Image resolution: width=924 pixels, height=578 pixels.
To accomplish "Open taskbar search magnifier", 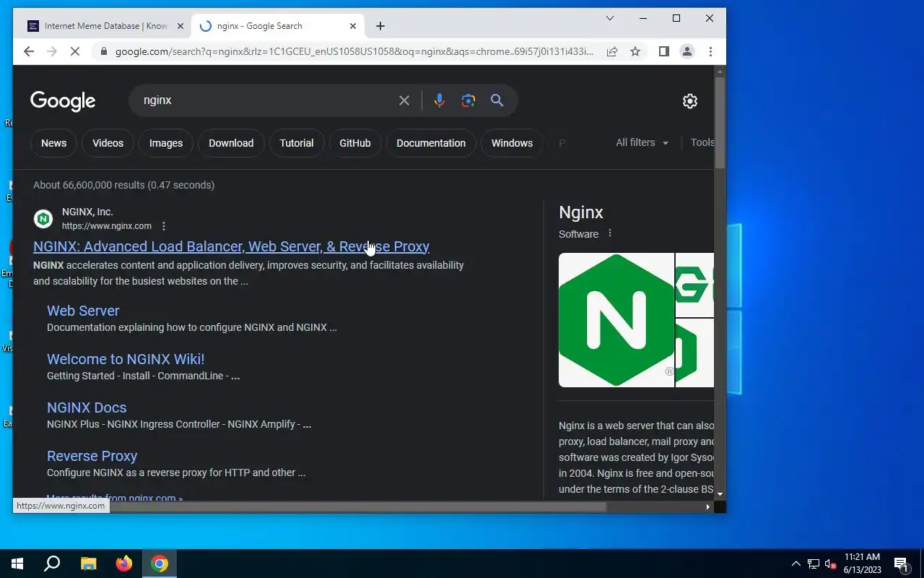I will pyautogui.click(x=52, y=564).
